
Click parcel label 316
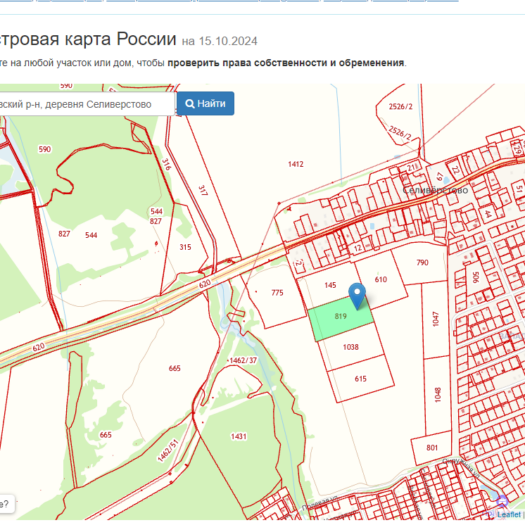(166, 164)
